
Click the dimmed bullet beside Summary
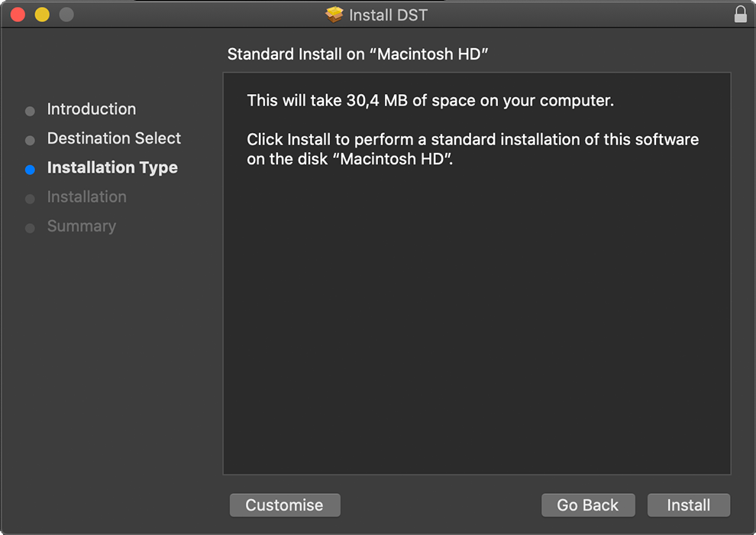click(31, 228)
